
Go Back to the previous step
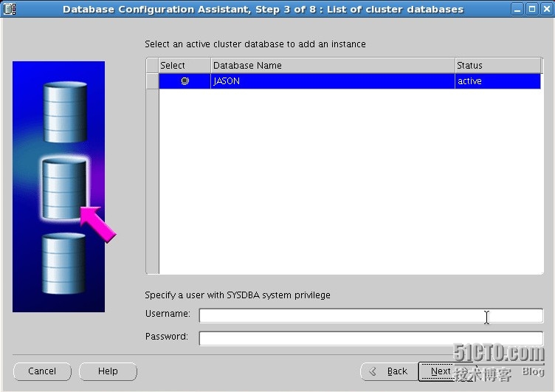tap(390, 371)
